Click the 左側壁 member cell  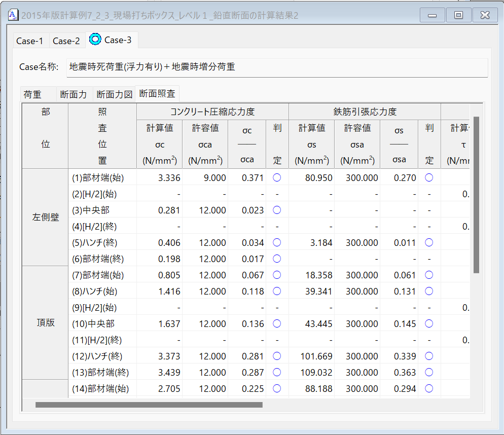pos(45,217)
